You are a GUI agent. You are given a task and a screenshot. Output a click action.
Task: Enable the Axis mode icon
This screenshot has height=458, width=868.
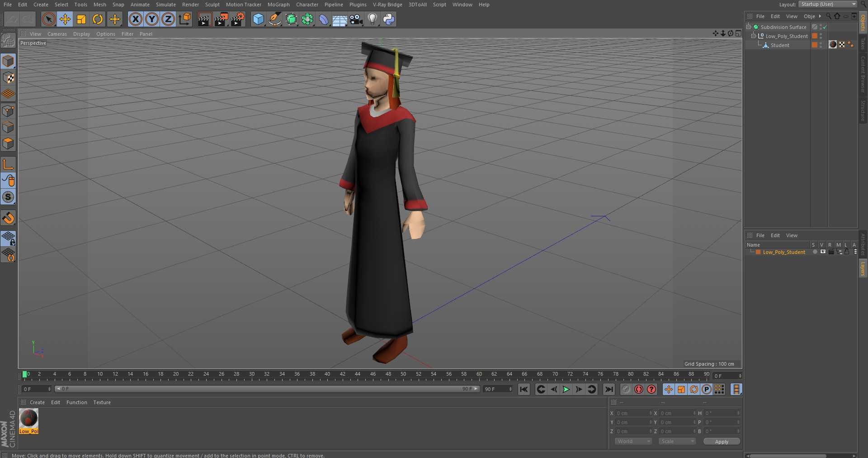click(8, 164)
